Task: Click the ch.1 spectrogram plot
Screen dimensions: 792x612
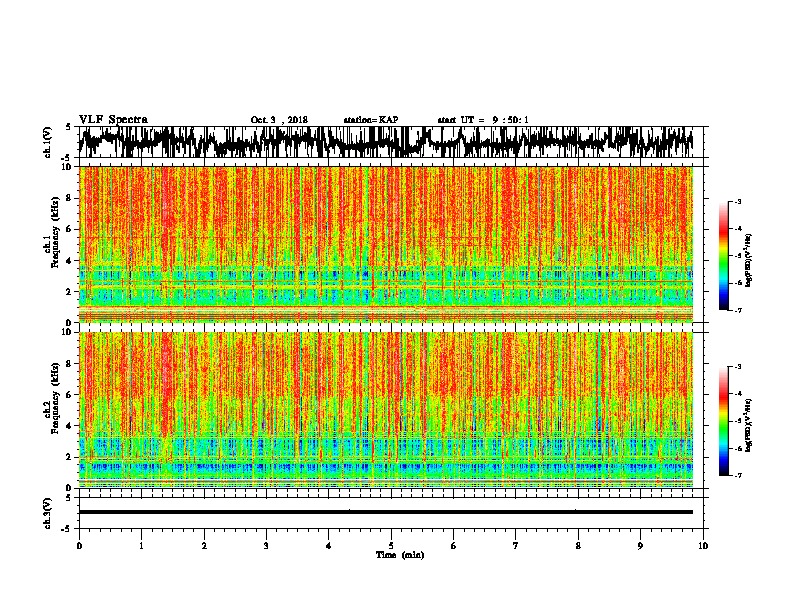Action: coord(385,244)
